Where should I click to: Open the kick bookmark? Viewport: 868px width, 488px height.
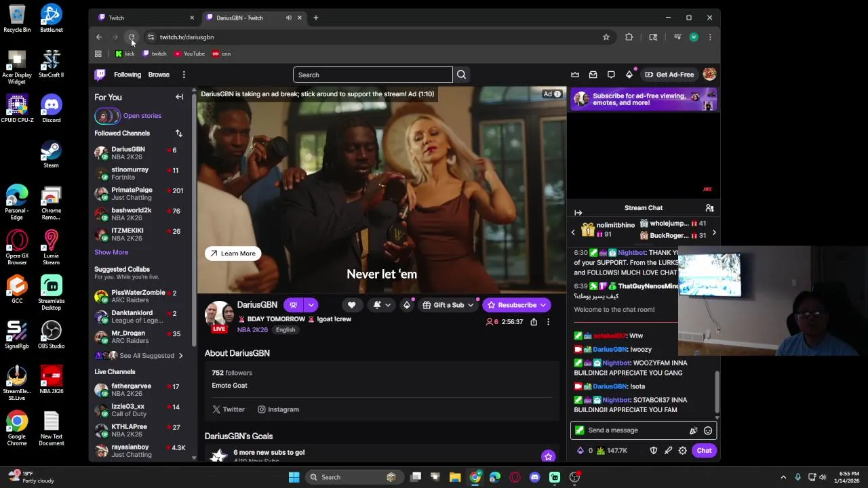click(x=125, y=54)
